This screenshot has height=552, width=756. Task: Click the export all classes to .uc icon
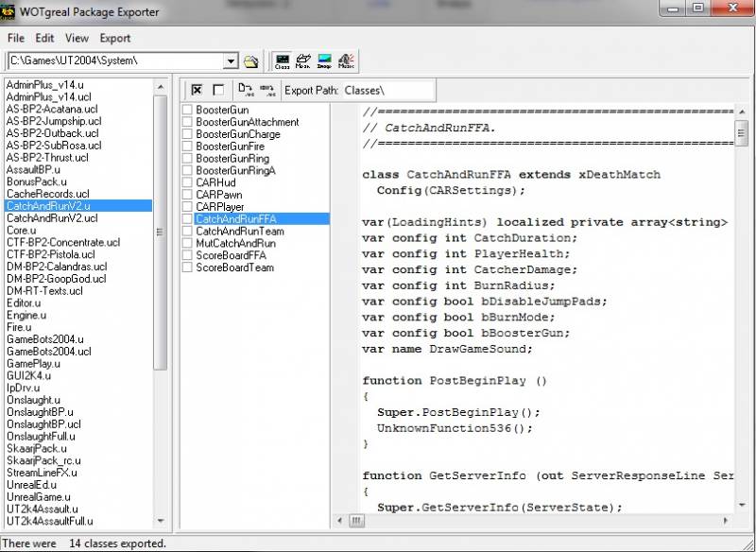coord(267,90)
